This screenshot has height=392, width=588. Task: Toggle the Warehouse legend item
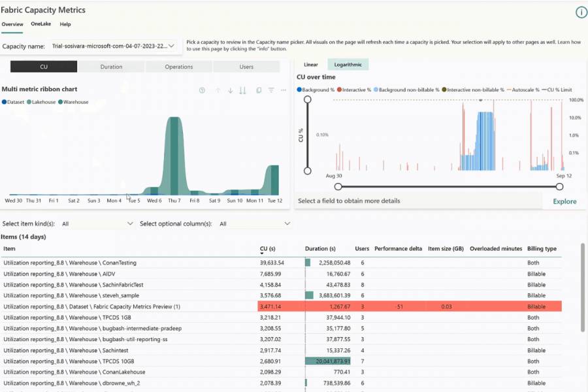point(73,102)
